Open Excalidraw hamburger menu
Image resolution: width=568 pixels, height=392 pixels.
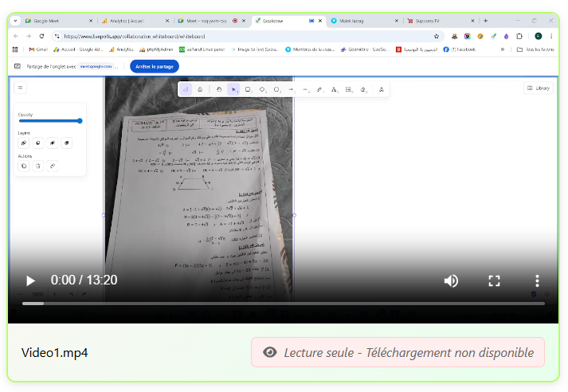[x=20, y=88]
